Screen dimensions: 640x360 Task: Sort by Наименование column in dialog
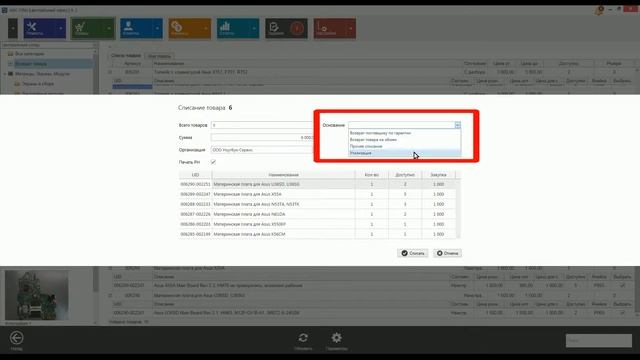coord(283,175)
